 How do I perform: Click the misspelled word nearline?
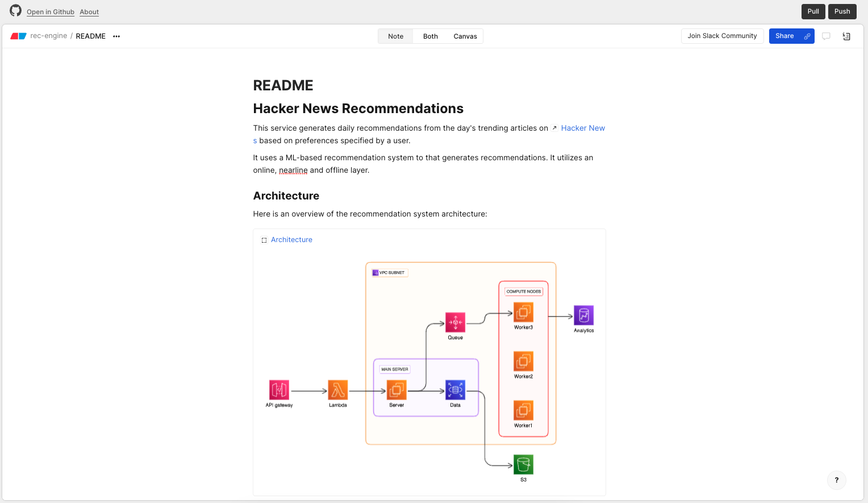click(x=293, y=170)
